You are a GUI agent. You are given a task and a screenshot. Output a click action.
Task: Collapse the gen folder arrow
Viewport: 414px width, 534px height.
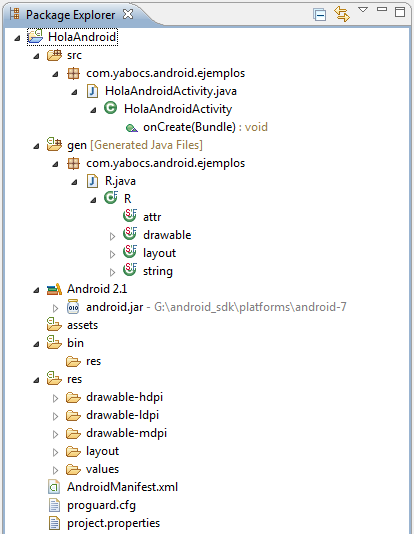tap(36, 147)
